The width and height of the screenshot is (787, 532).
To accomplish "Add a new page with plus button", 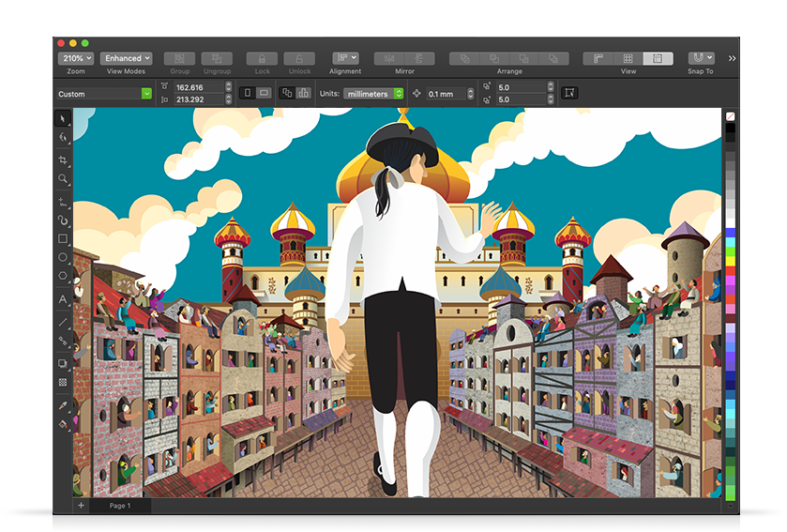I will click(x=81, y=506).
